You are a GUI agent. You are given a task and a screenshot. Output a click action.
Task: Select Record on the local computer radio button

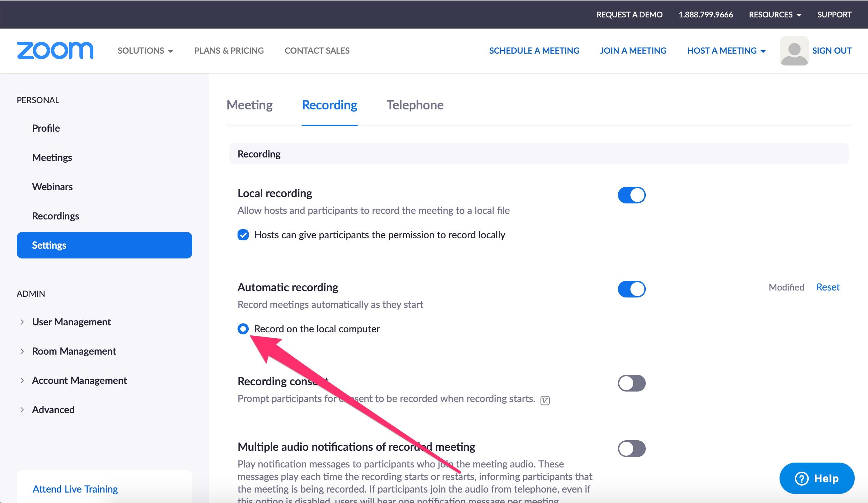[243, 328]
